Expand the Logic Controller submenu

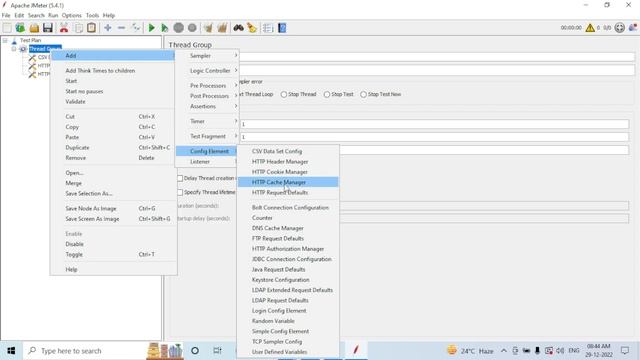tap(207, 71)
